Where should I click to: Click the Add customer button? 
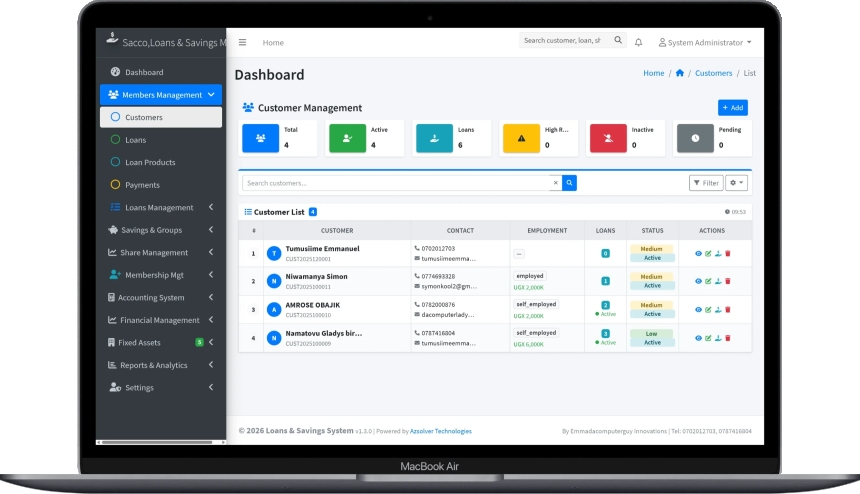[x=732, y=108]
